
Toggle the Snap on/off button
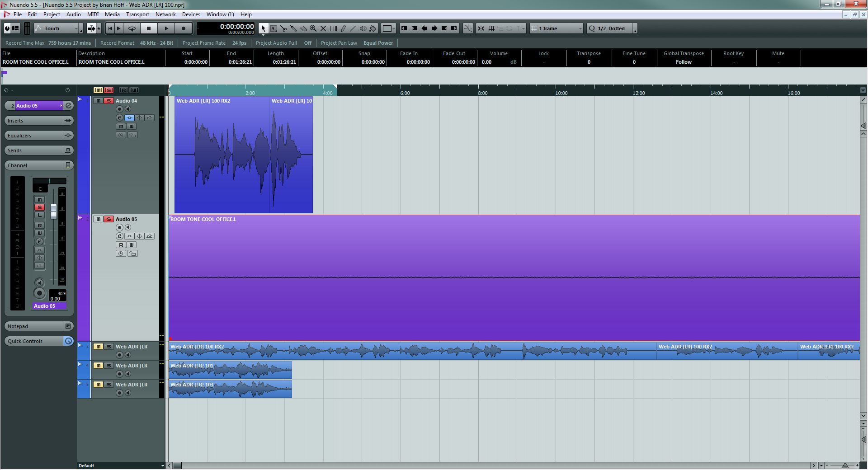pyautogui.click(x=481, y=28)
